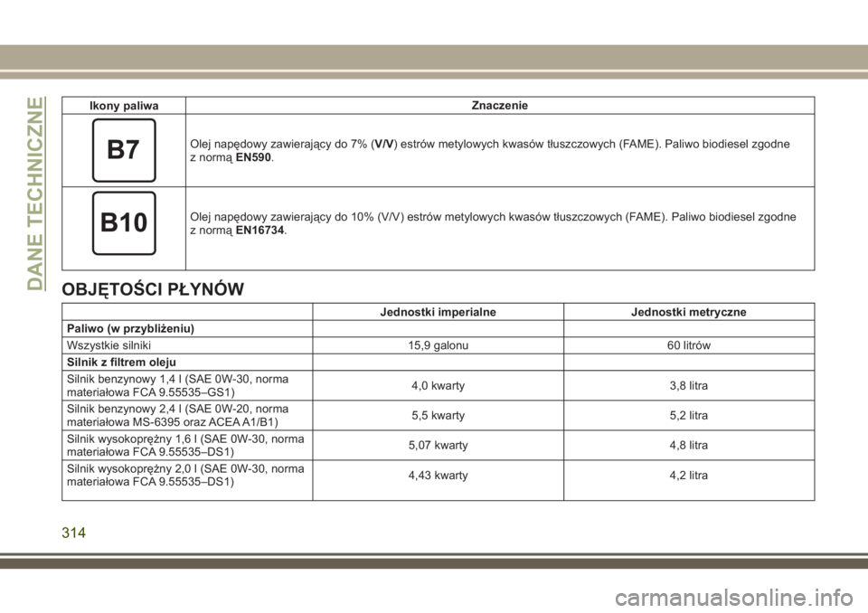Image resolution: width=868 pixels, height=613 pixels.
Task: Click the "15,9 galonu" value
Action: click(x=438, y=345)
